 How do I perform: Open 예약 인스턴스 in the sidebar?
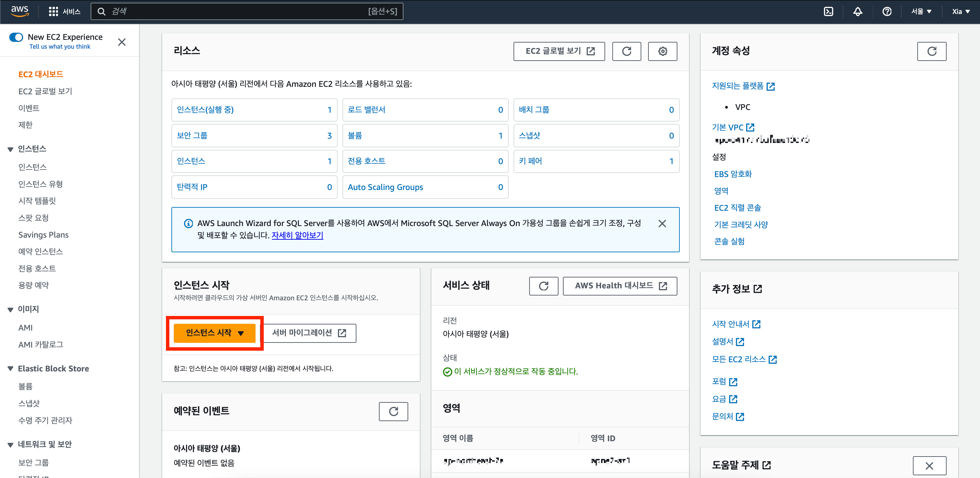(40, 251)
